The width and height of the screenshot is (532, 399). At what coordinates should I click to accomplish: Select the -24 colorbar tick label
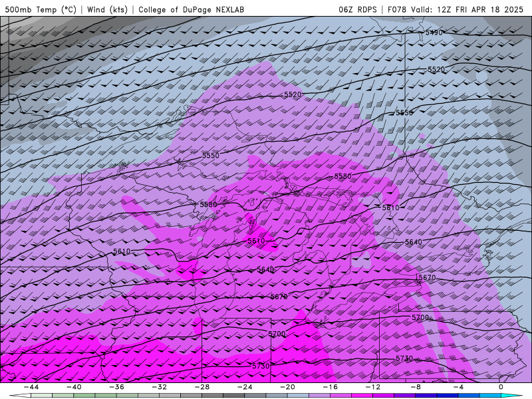245,387
